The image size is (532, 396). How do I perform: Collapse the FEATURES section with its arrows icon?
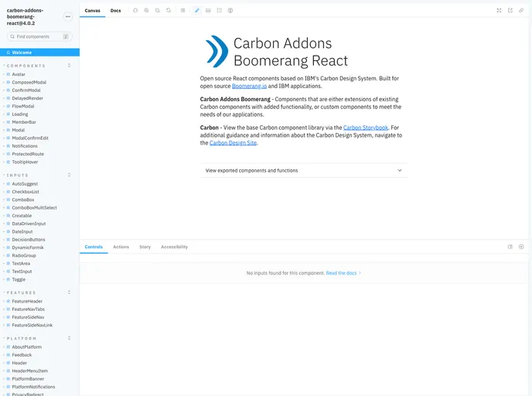click(70, 292)
